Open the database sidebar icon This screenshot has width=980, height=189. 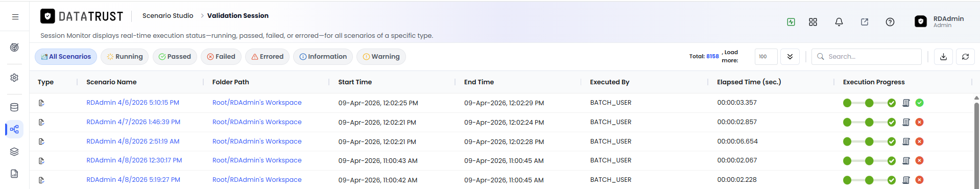tap(14, 107)
